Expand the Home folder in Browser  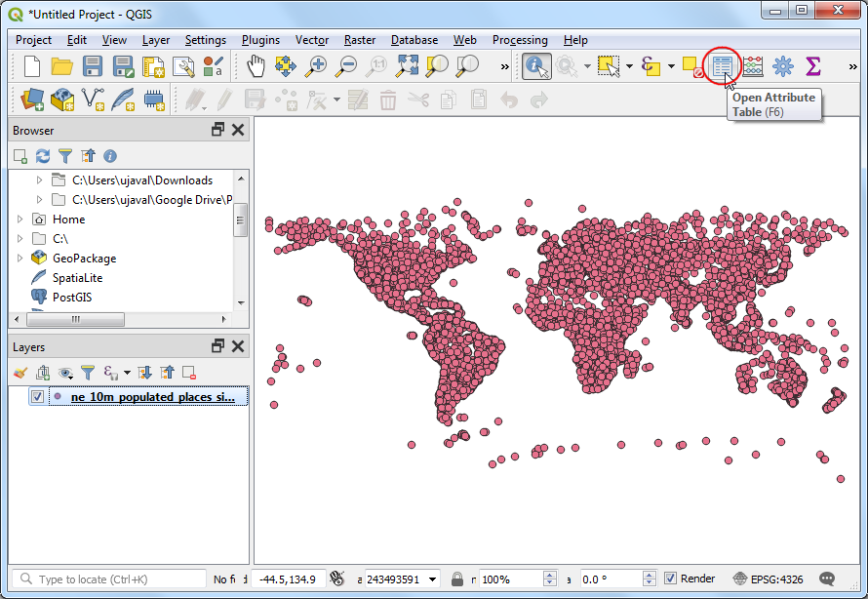[x=20, y=220]
